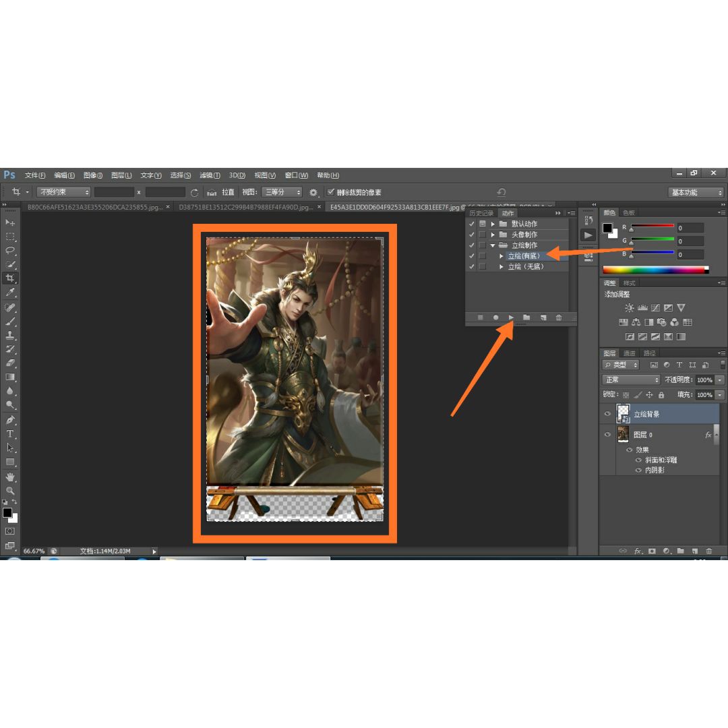
Task: Expand the 默认动作 action folder
Action: point(493,224)
